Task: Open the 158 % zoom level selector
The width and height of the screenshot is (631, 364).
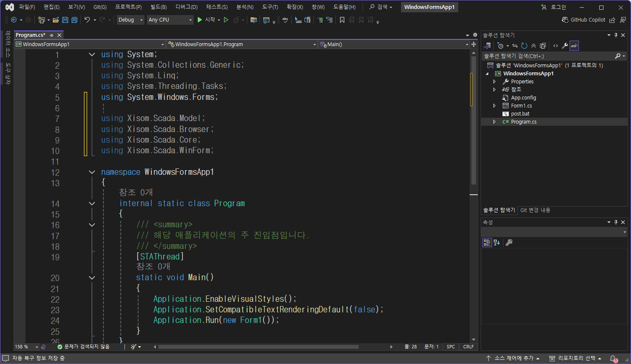Action: [x=26, y=347]
